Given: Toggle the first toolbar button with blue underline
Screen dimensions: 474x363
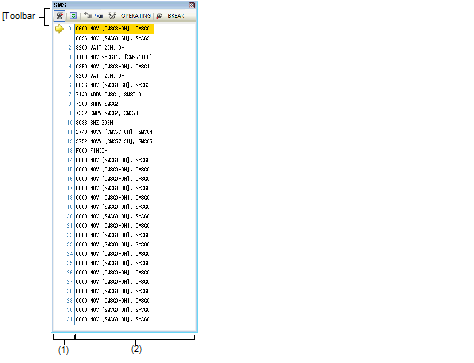Looking at the screenshot, I should point(60,16).
